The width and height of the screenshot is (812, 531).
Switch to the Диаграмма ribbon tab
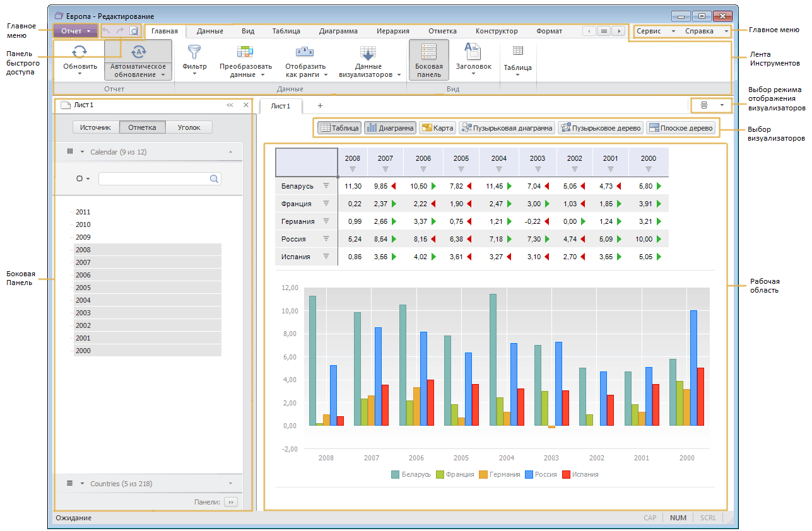(338, 31)
